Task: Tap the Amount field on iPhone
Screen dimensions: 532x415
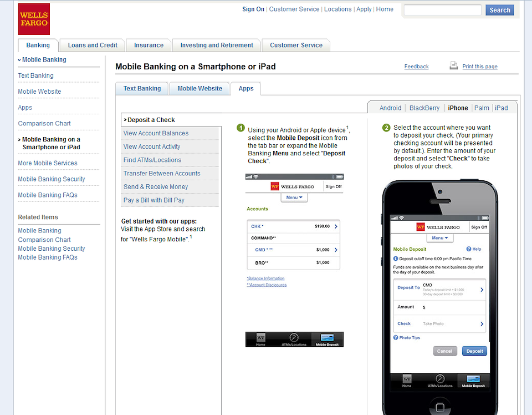Action: coord(439,307)
